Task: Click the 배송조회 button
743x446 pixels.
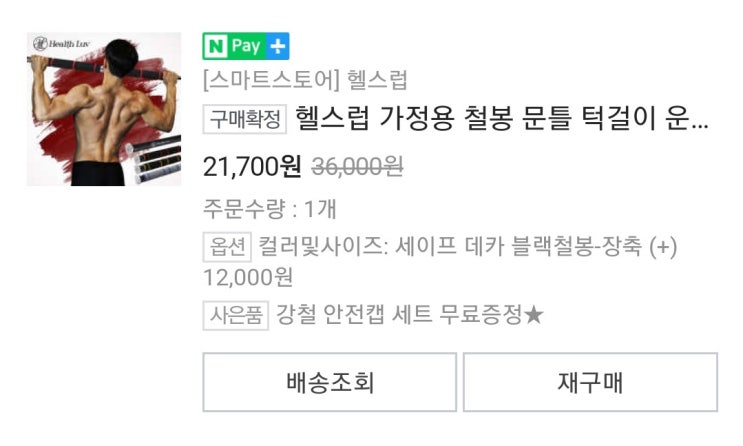Action: pos(329,382)
